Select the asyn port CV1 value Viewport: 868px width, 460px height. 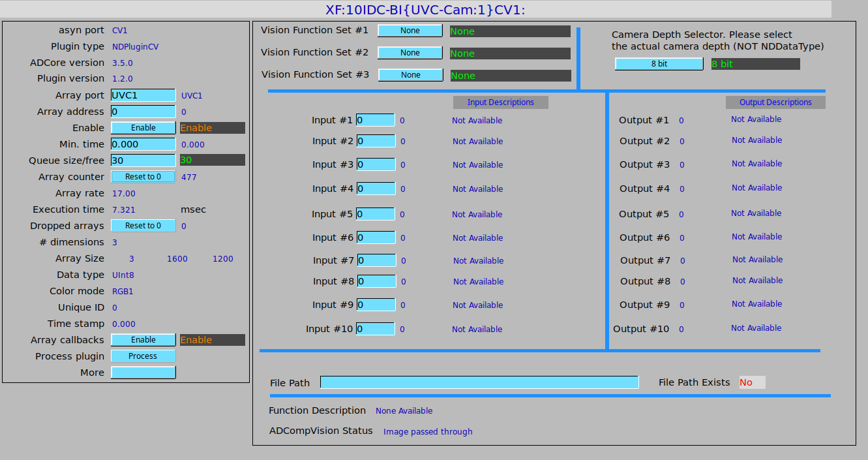[120, 30]
